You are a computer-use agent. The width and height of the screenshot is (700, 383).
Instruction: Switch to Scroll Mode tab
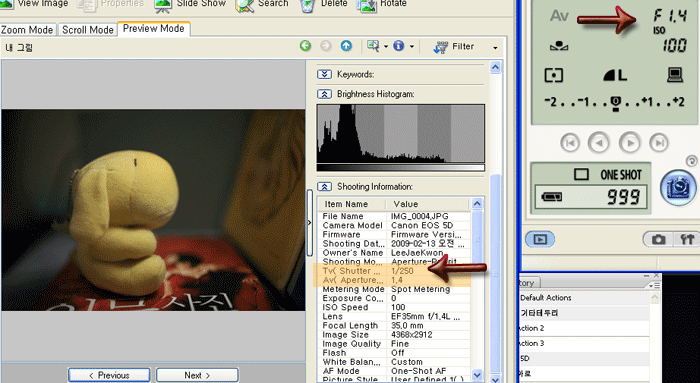[x=88, y=30]
